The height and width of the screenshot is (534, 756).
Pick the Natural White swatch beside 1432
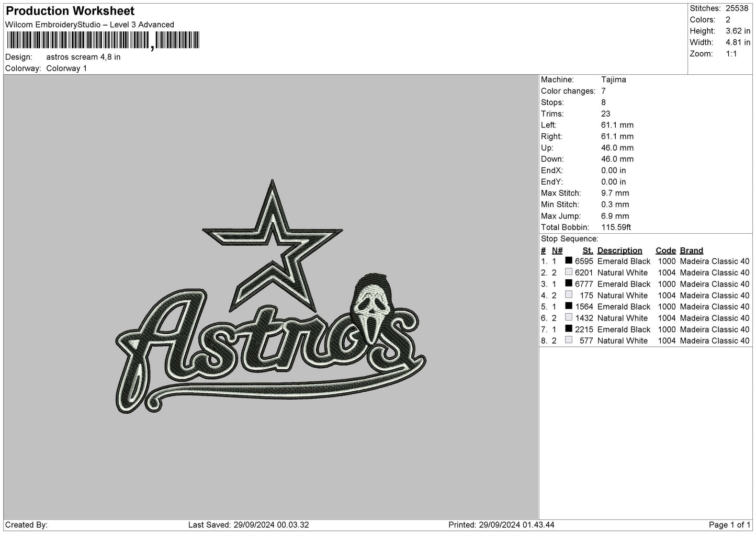click(x=569, y=317)
